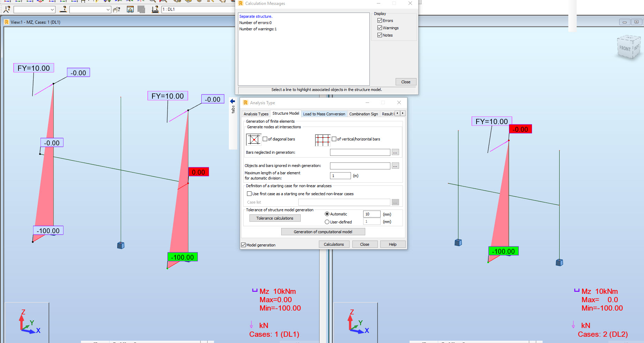Viewport: 644px width, 343px height.
Task: Open the Combination Sign tab
Action: (x=364, y=114)
